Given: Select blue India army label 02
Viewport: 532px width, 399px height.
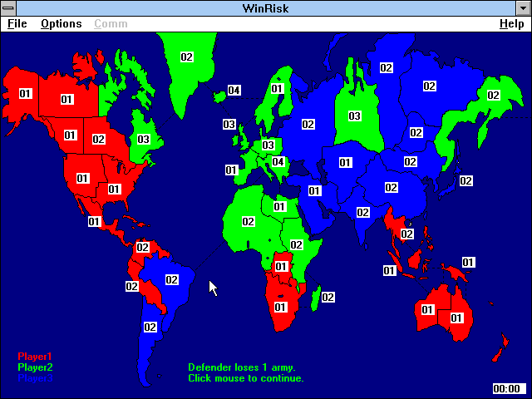Looking at the screenshot, I should (362, 213).
